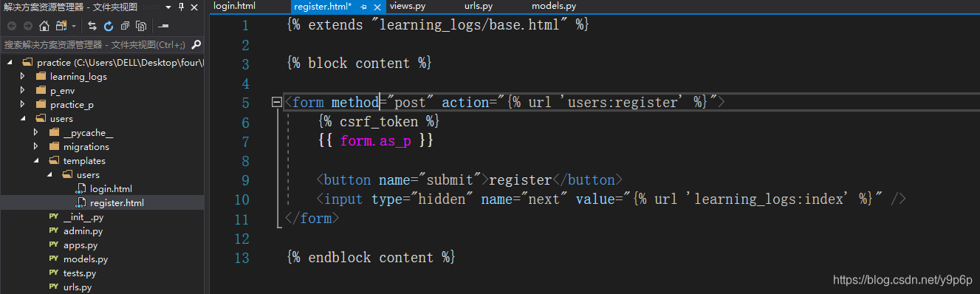
Task: Collapse the practice root folder
Action: click(x=10, y=62)
